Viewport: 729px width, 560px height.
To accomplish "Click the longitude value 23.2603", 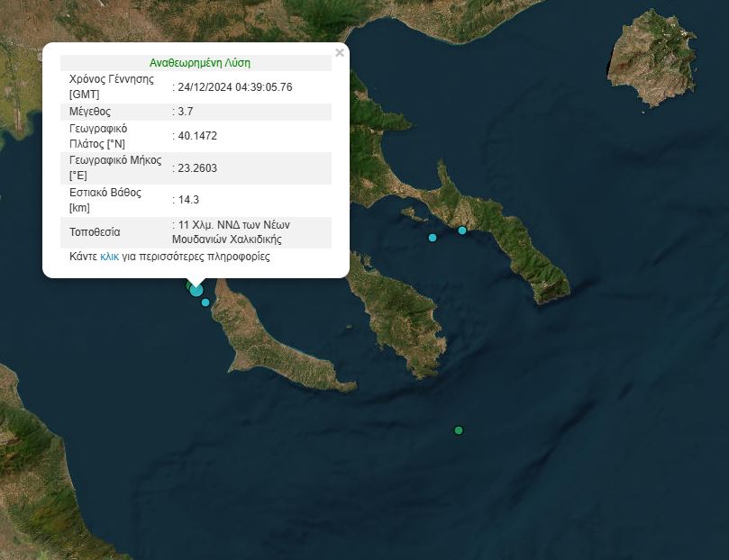I will pos(197,168).
